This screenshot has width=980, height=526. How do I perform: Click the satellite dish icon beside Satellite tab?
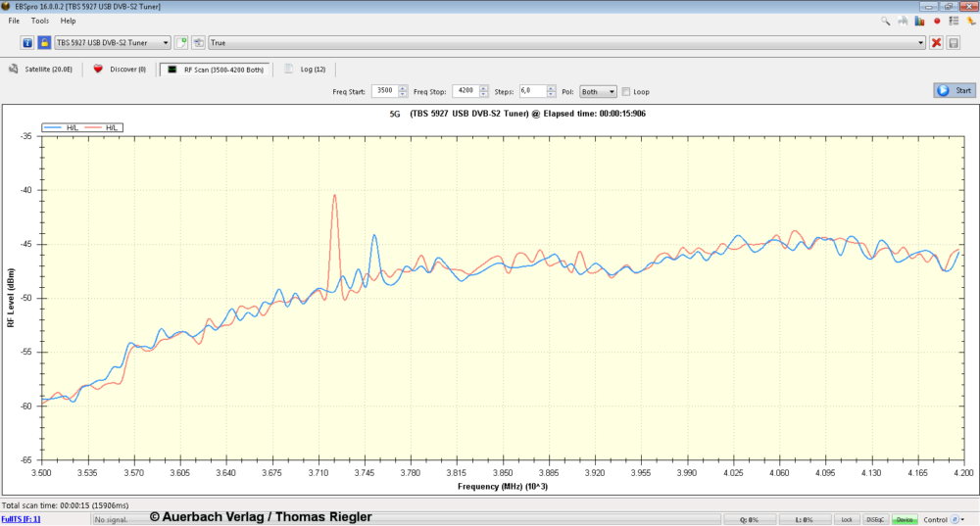(x=14, y=70)
